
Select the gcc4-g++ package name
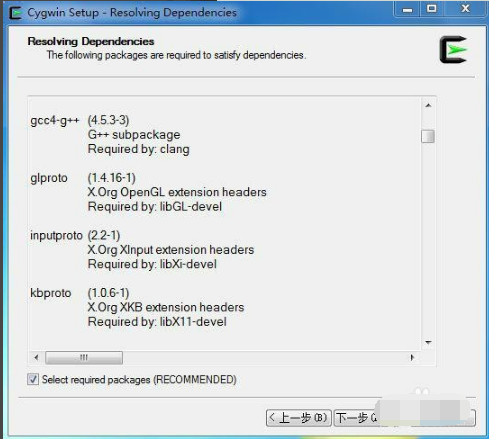[55, 120]
